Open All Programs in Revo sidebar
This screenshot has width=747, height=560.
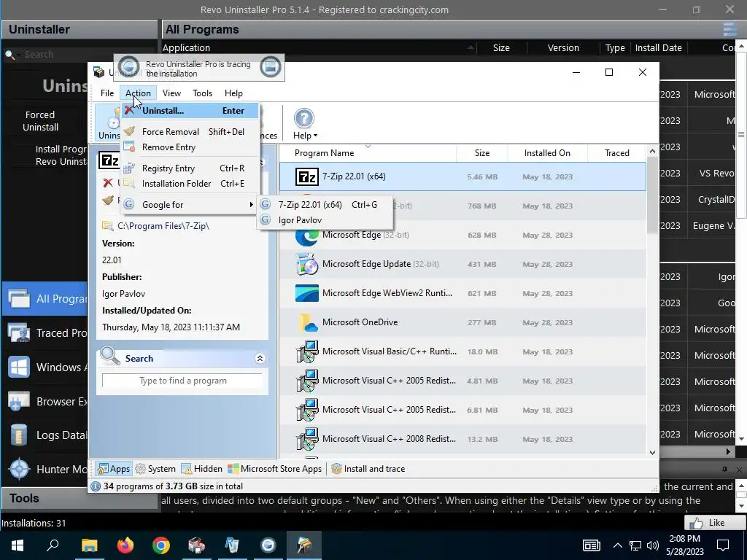(x=45, y=299)
